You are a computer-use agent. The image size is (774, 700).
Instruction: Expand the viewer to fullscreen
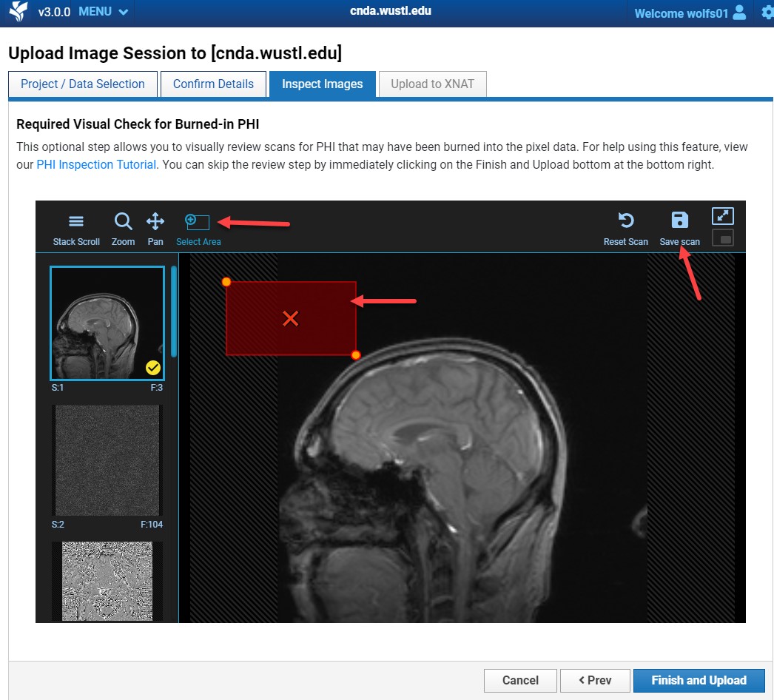click(x=723, y=216)
